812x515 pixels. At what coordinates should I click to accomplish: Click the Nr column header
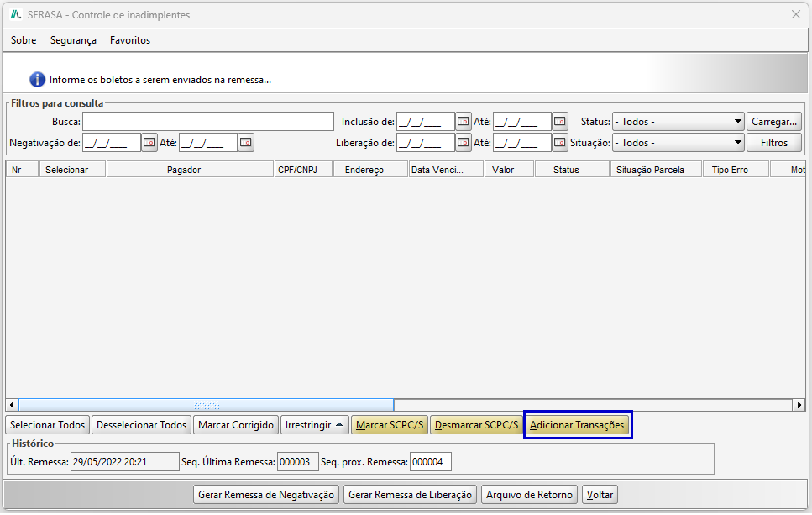click(x=23, y=170)
